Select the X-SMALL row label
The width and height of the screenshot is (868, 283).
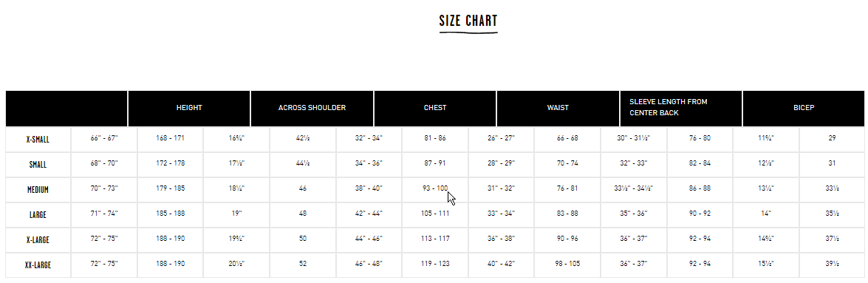tap(38, 140)
